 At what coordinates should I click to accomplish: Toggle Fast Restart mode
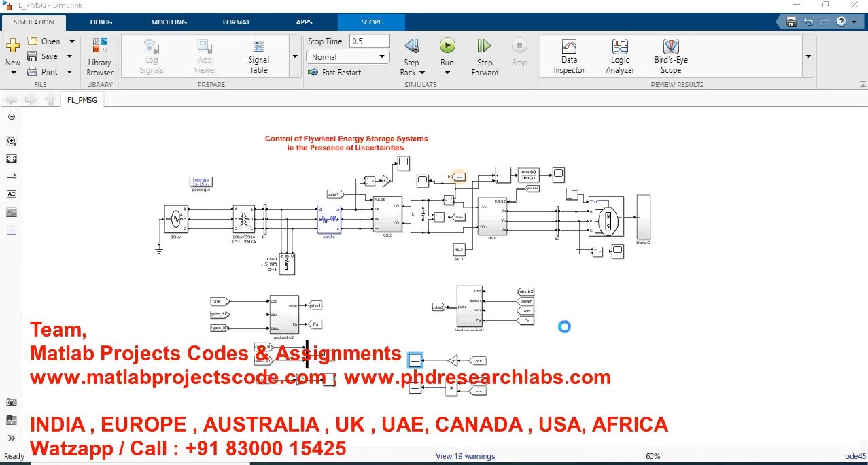[x=334, y=72]
